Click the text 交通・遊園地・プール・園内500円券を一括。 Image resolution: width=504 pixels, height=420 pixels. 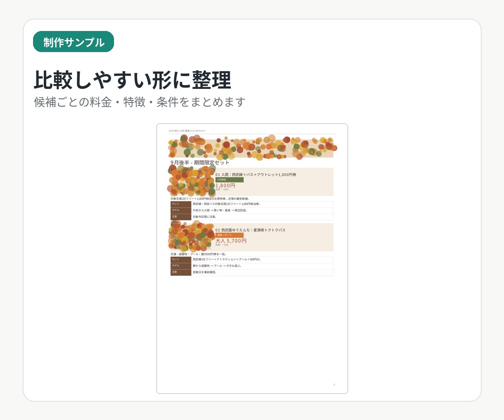pyautogui.click(x=198, y=254)
